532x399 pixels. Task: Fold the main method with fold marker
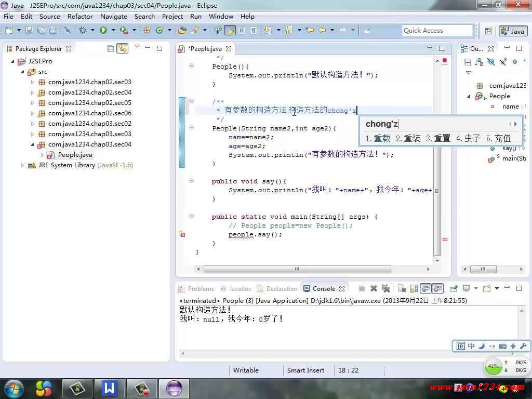(x=191, y=216)
